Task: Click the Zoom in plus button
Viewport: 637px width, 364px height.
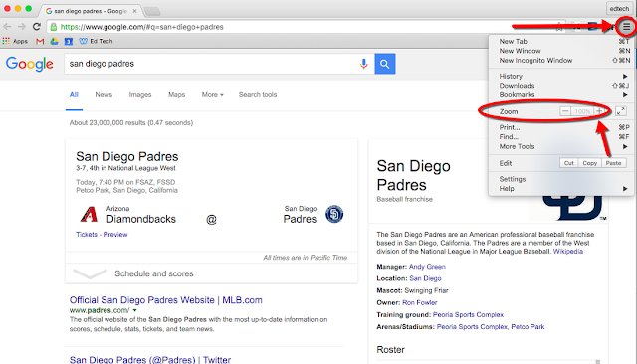Action: (599, 111)
